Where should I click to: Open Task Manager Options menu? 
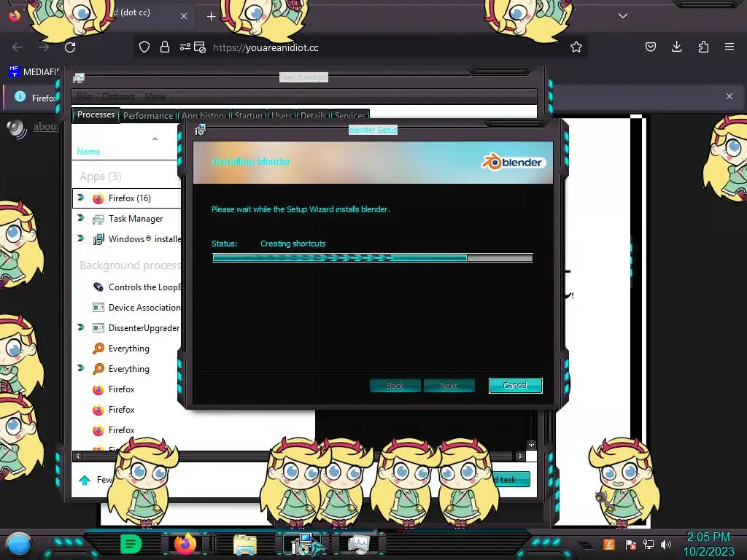(118, 97)
